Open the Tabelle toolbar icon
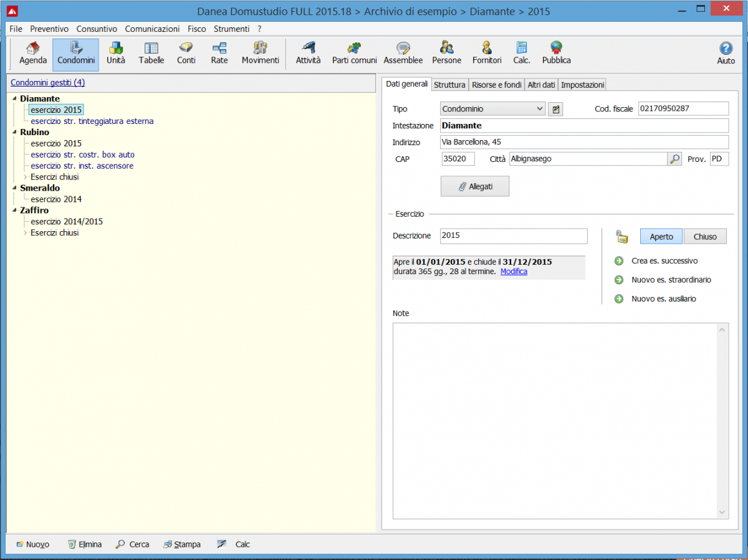 point(151,54)
